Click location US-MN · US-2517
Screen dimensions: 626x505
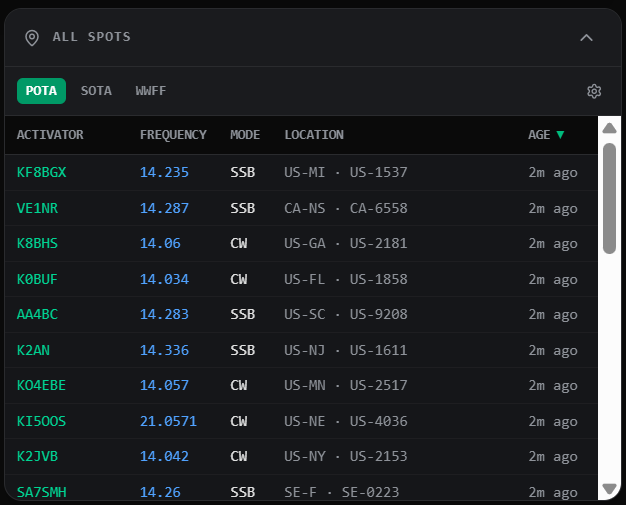(x=346, y=386)
